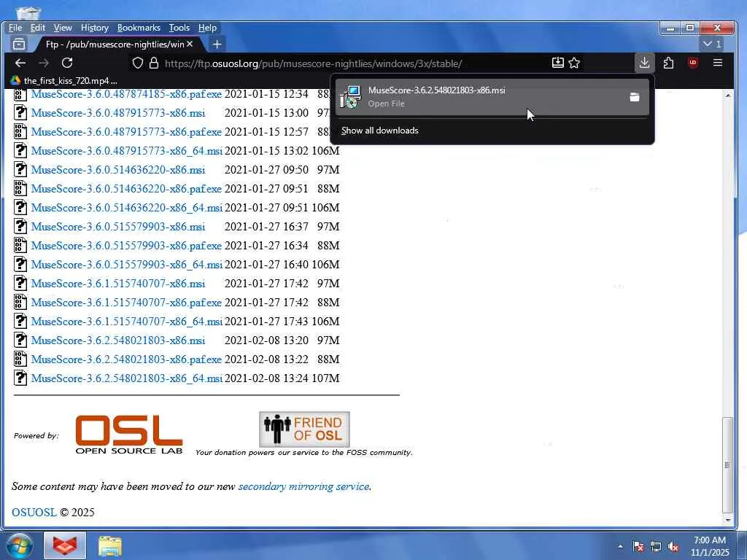747x560 pixels.
Task: Open Firefox View tab list icon
Action: 19,44
